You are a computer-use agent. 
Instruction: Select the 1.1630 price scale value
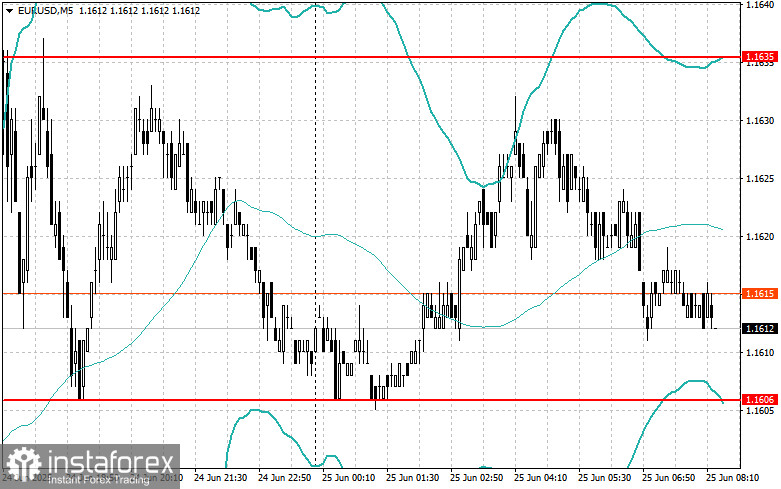(x=760, y=121)
